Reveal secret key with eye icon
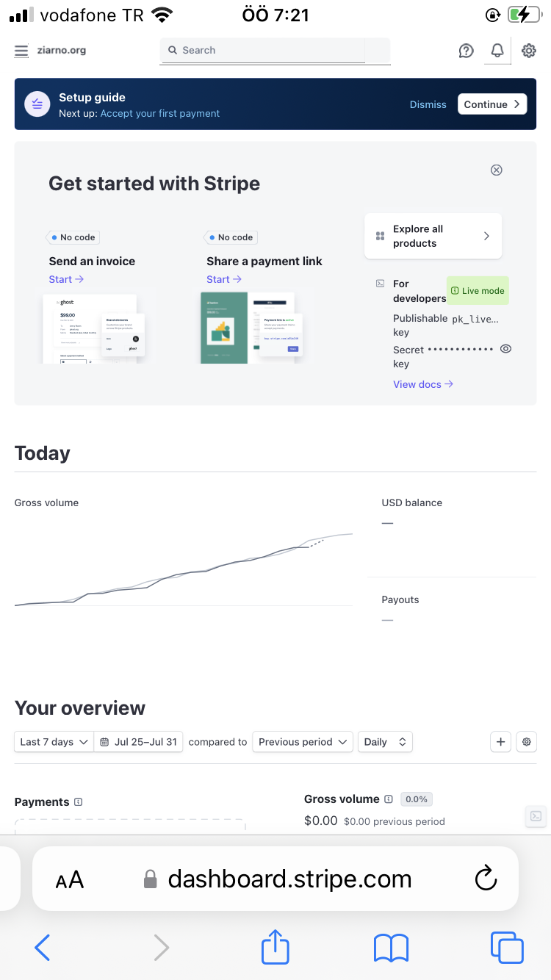 505,349
